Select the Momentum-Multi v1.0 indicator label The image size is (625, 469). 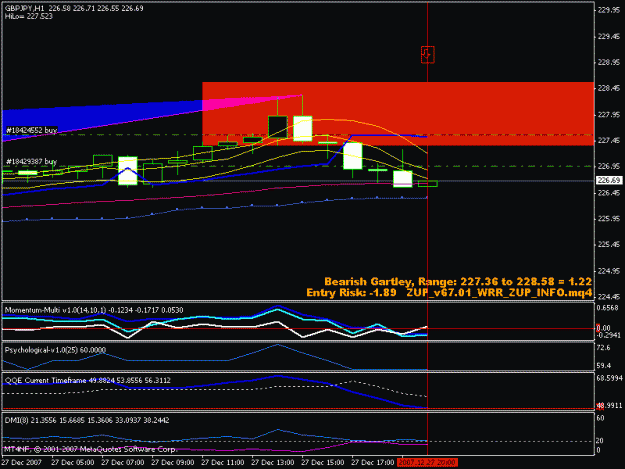pyautogui.click(x=94, y=310)
